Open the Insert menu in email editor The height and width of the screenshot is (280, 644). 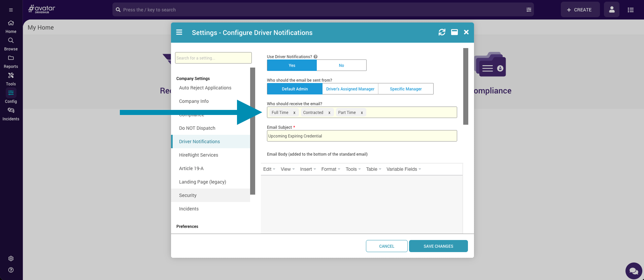click(x=308, y=169)
